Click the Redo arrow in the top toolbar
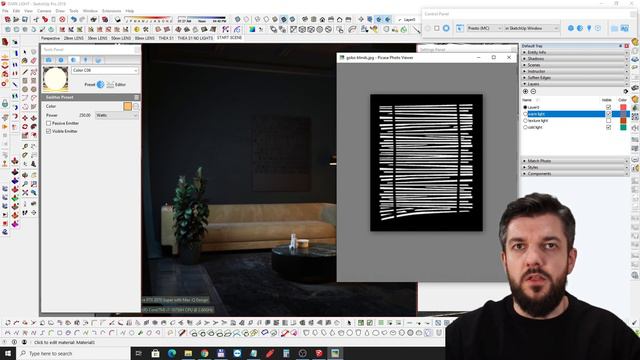The height and width of the screenshot is (360, 640). 82,20
